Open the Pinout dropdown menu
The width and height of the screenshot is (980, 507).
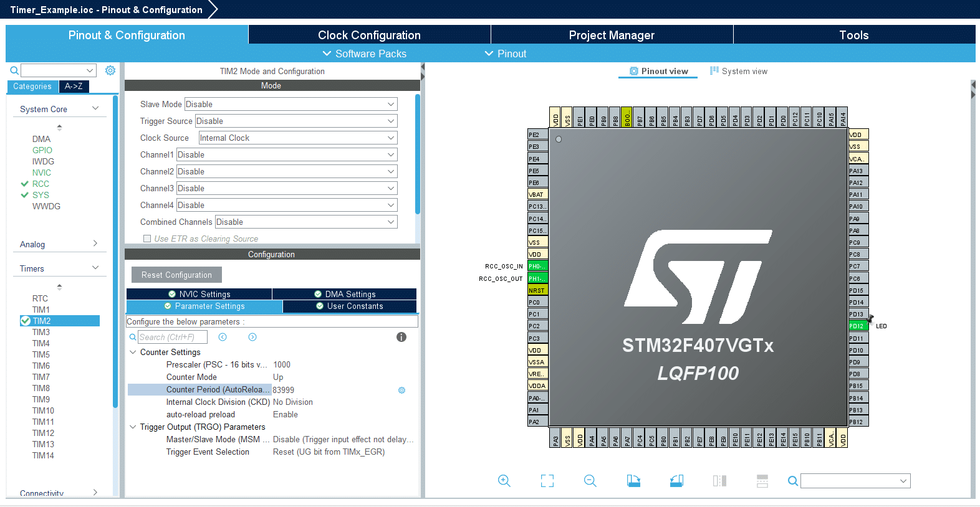point(506,54)
